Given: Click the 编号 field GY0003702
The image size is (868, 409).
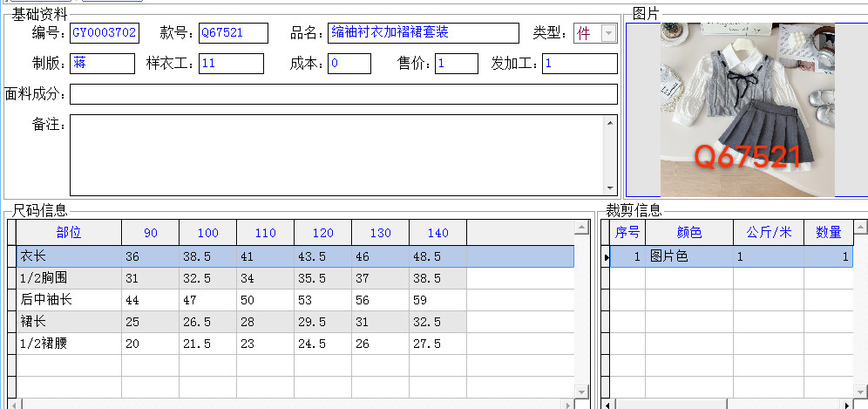Looking at the screenshot, I should (x=104, y=32).
